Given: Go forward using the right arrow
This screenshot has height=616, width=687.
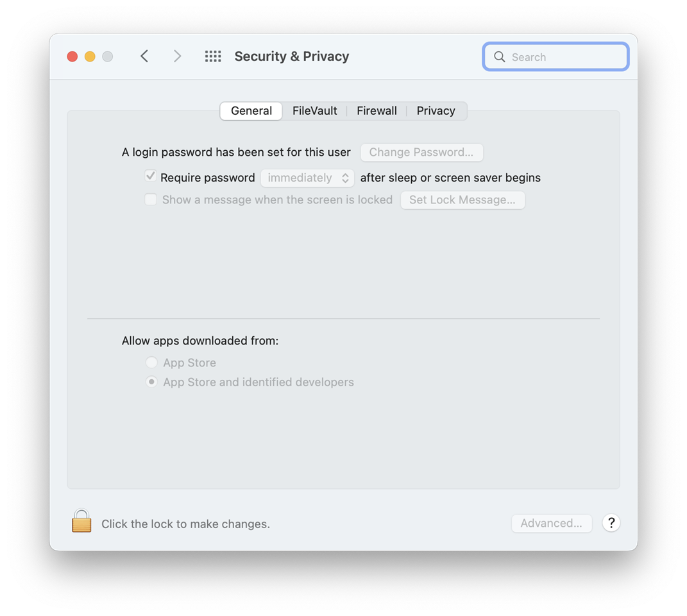Looking at the screenshot, I should [177, 56].
